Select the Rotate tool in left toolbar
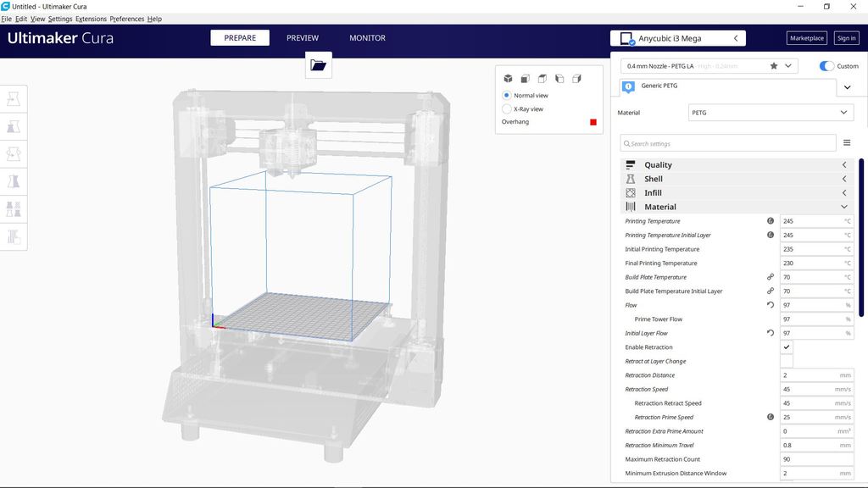The image size is (868, 488). click(x=14, y=154)
